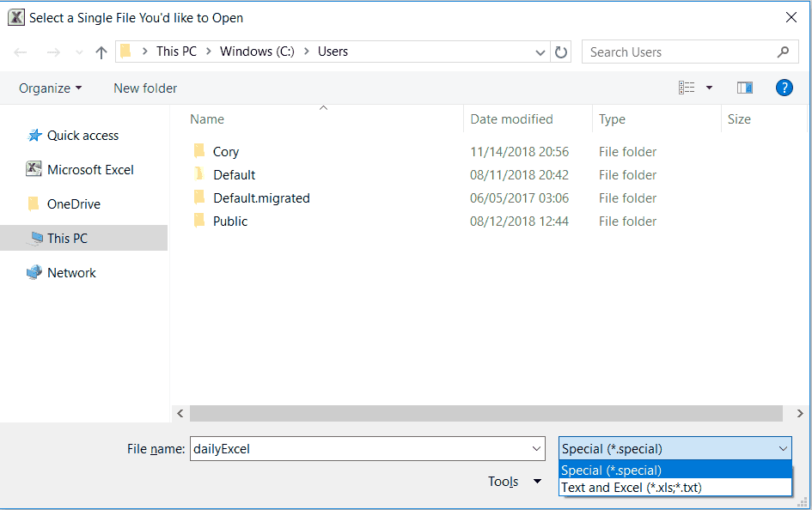Refresh the Users folder view
Screen dimensions: 812x510
[x=561, y=52]
